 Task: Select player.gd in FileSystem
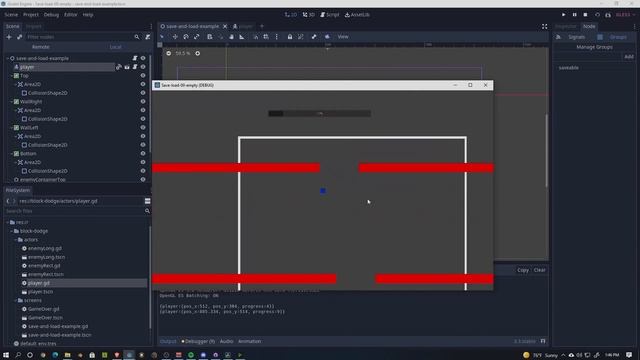pos(39,283)
